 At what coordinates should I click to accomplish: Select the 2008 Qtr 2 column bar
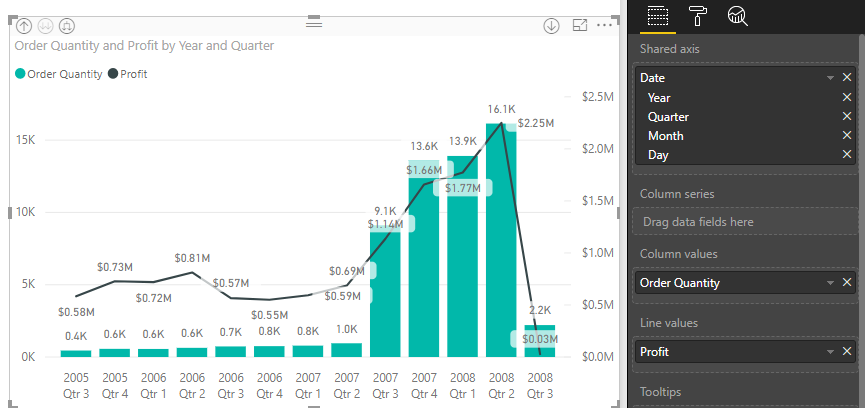tap(501, 240)
